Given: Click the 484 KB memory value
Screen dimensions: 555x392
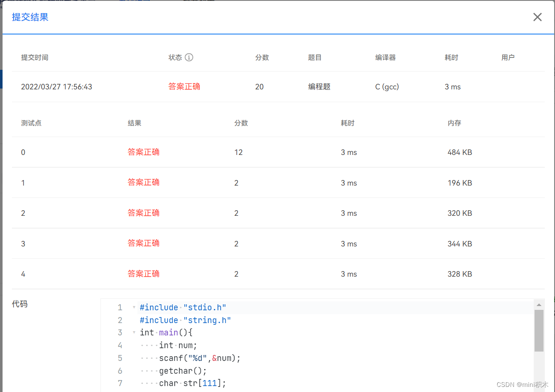Looking at the screenshot, I should click(x=460, y=152).
